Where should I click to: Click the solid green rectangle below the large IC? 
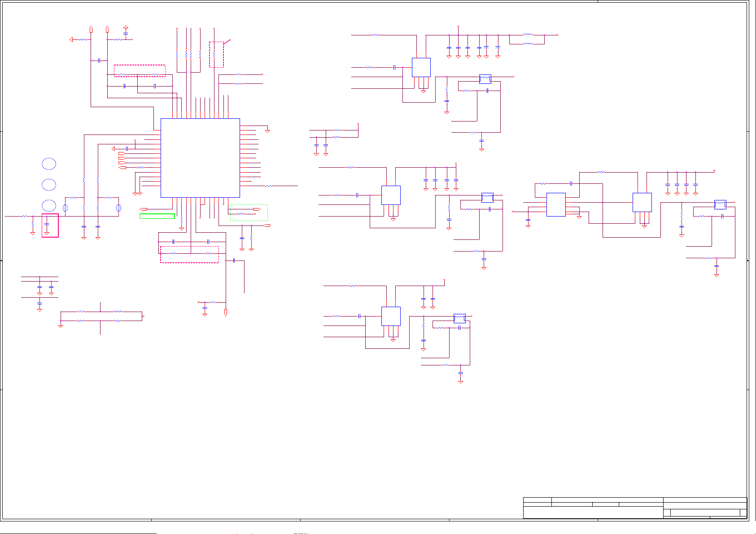[157, 216]
